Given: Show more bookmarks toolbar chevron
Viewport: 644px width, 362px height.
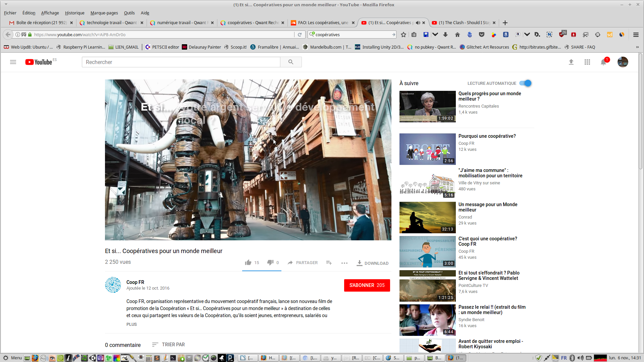Looking at the screenshot, I should pyautogui.click(x=637, y=47).
